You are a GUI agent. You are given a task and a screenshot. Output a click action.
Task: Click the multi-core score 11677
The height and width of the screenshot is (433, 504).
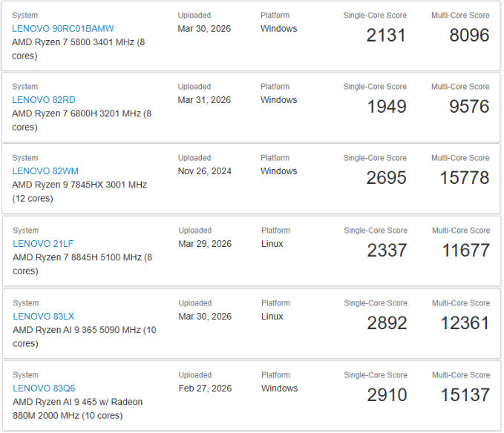[465, 250]
